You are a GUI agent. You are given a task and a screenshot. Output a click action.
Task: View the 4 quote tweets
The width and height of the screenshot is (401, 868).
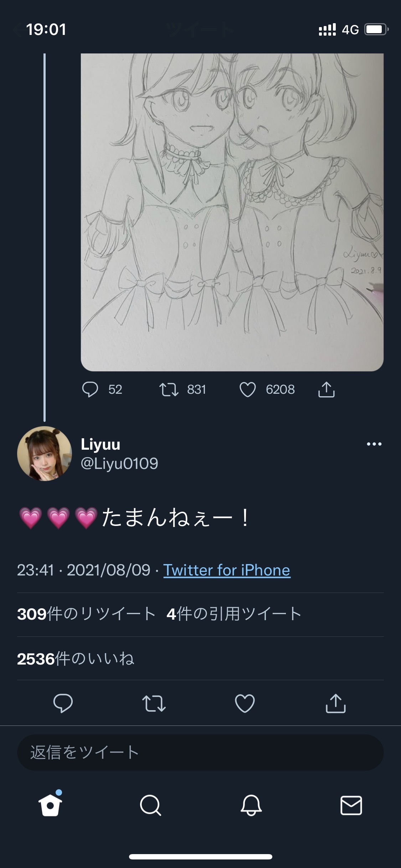[234, 614]
